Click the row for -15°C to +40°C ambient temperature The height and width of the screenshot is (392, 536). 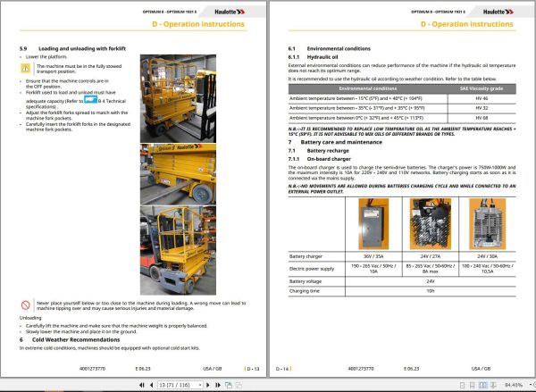[x=402, y=98]
